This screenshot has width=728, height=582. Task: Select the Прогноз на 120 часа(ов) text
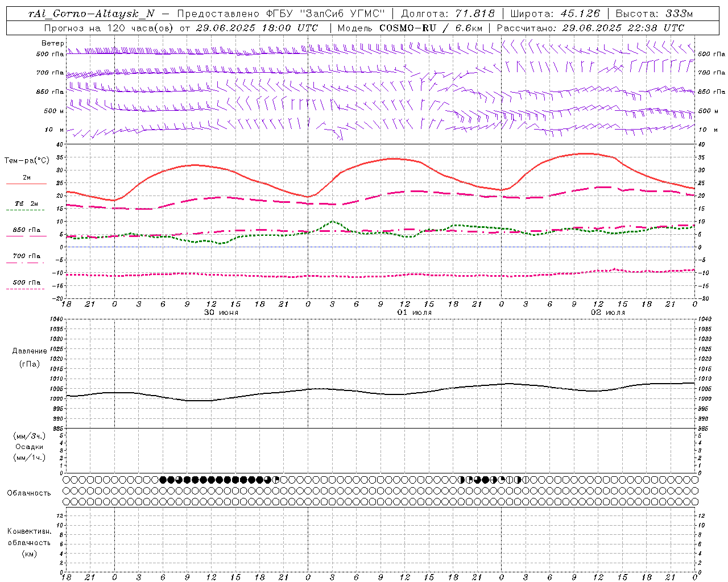(109, 28)
